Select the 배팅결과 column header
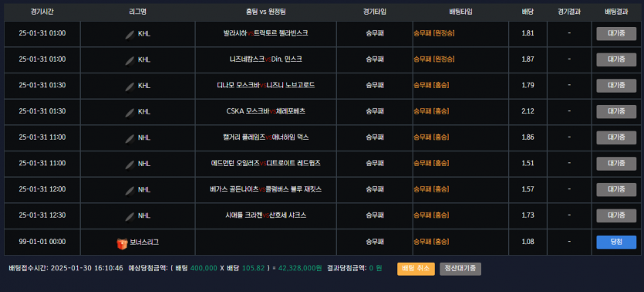 616,12
